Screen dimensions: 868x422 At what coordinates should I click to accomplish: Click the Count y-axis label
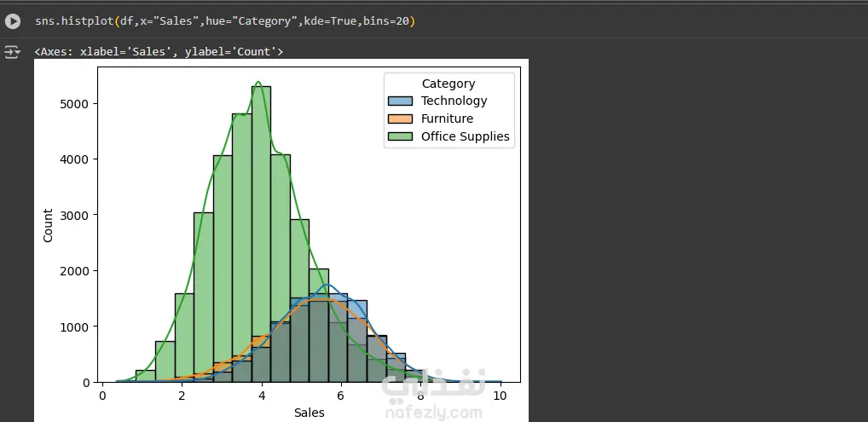tap(48, 225)
